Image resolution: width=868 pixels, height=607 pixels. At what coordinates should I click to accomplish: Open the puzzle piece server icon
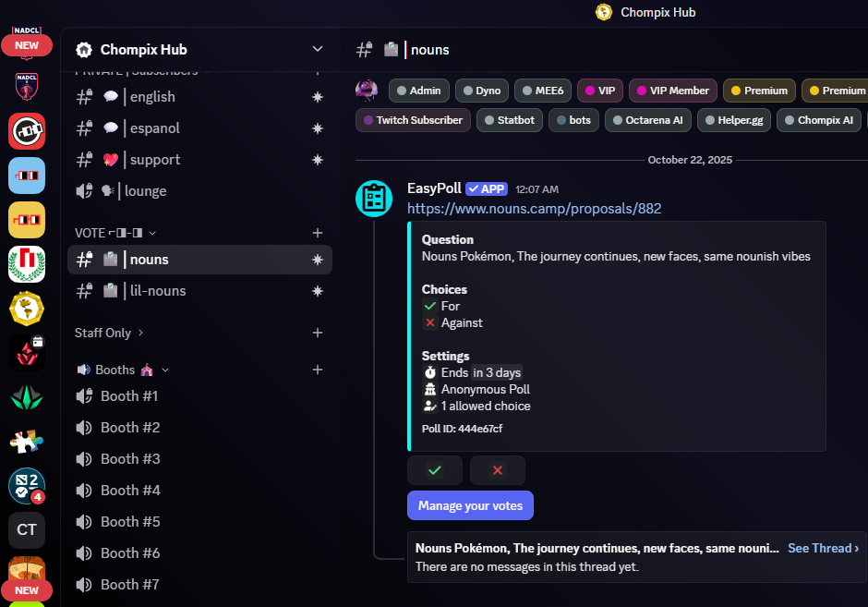click(27, 442)
